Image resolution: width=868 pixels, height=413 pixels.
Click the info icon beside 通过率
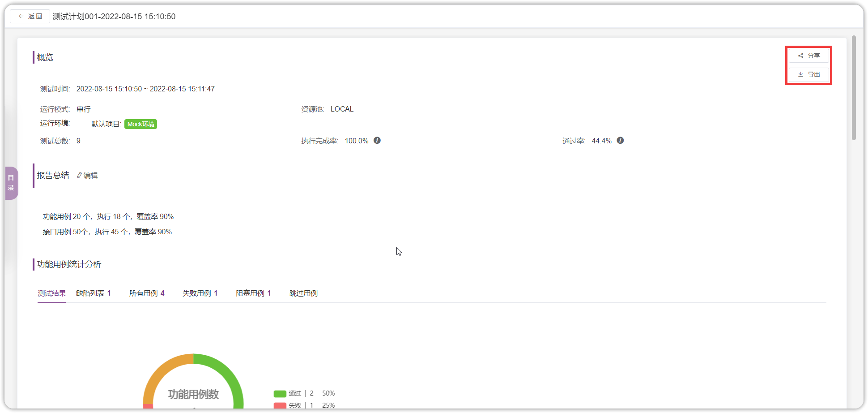click(x=620, y=141)
